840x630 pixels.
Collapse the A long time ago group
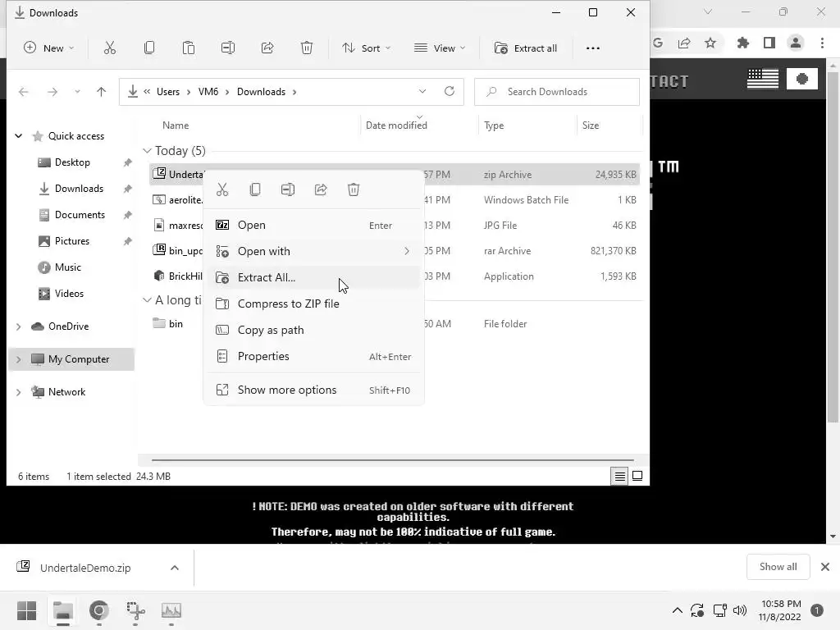pos(147,300)
